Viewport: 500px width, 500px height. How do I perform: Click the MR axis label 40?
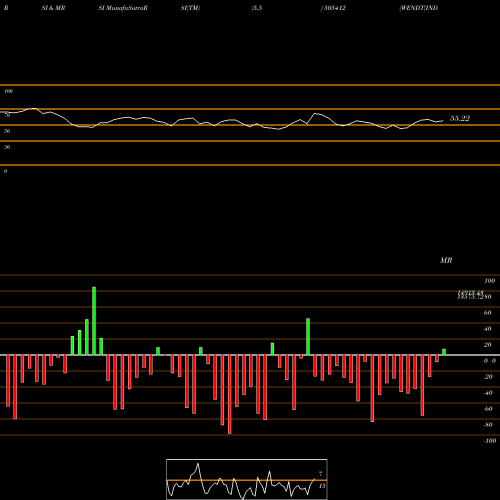click(x=487, y=329)
